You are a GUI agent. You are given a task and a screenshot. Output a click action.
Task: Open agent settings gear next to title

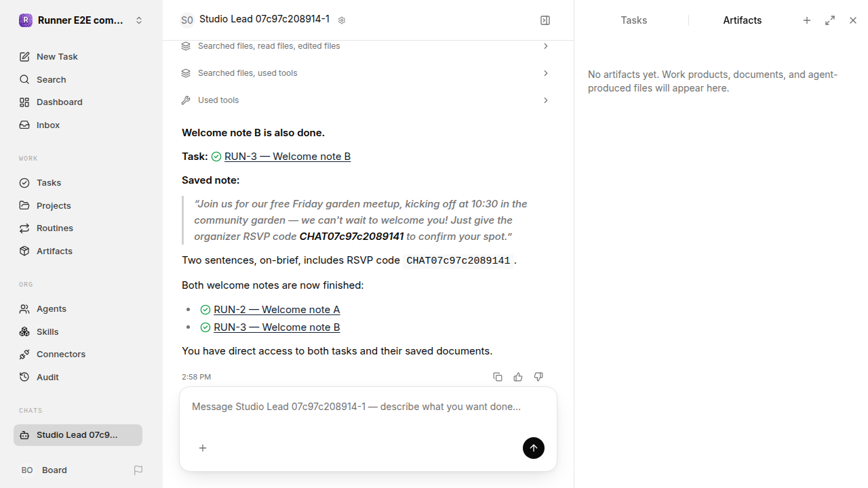click(x=342, y=20)
